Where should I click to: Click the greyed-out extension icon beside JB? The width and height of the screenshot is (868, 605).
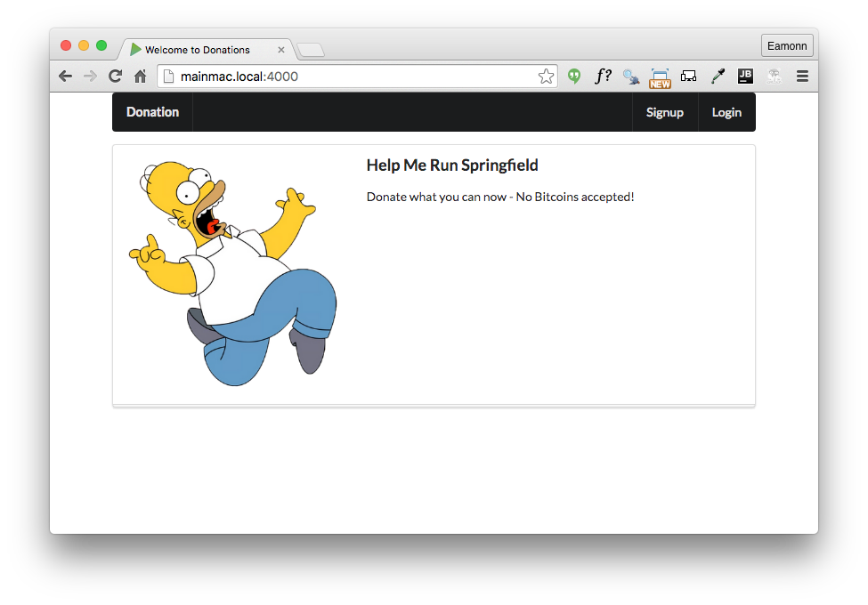[x=774, y=77]
